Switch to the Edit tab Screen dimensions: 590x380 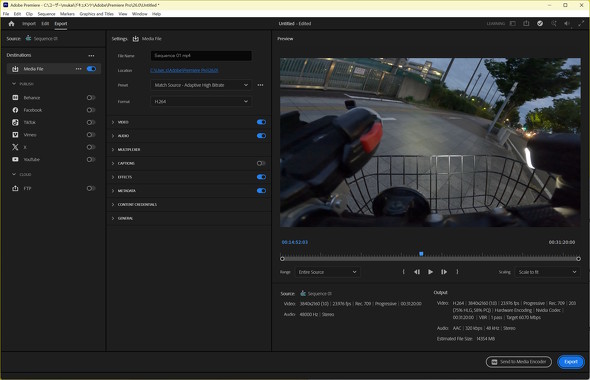pos(45,23)
